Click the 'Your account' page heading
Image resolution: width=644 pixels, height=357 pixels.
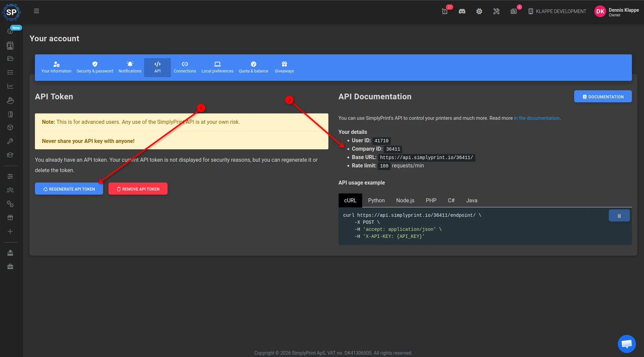54,39
